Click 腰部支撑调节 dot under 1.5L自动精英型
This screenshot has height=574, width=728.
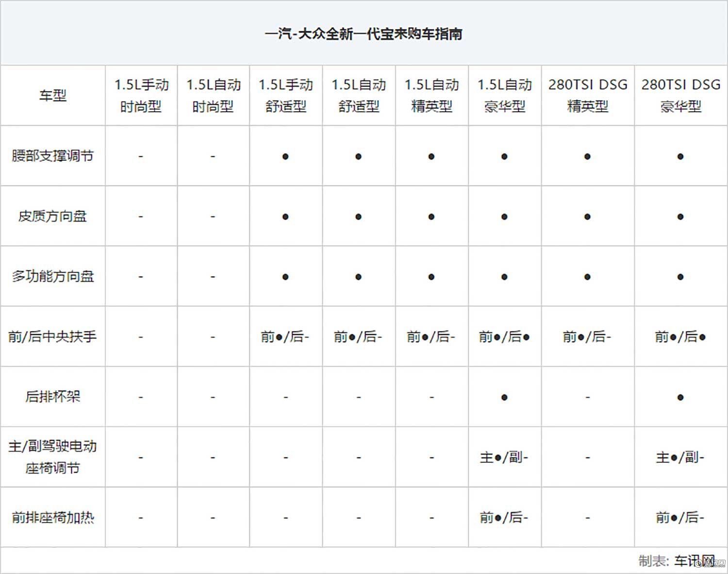tap(431, 156)
